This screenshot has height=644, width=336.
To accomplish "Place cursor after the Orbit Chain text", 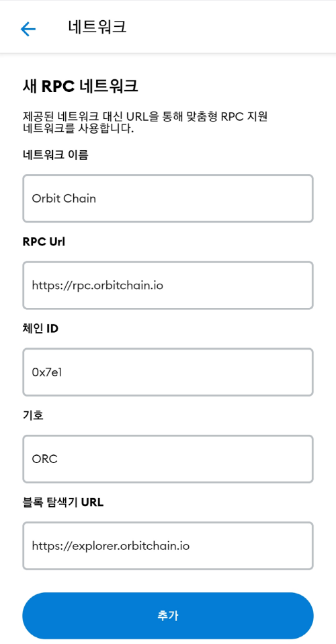I will tap(97, 199).
